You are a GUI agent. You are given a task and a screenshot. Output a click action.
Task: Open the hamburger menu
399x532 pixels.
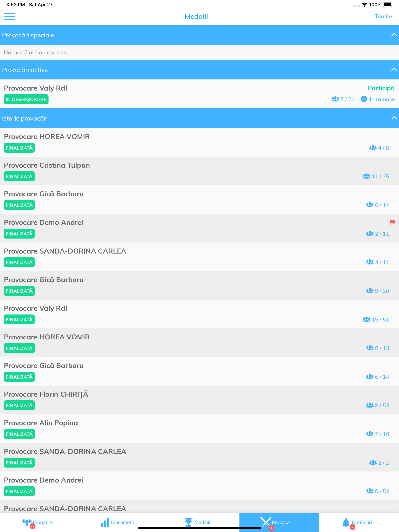[10, 16]
